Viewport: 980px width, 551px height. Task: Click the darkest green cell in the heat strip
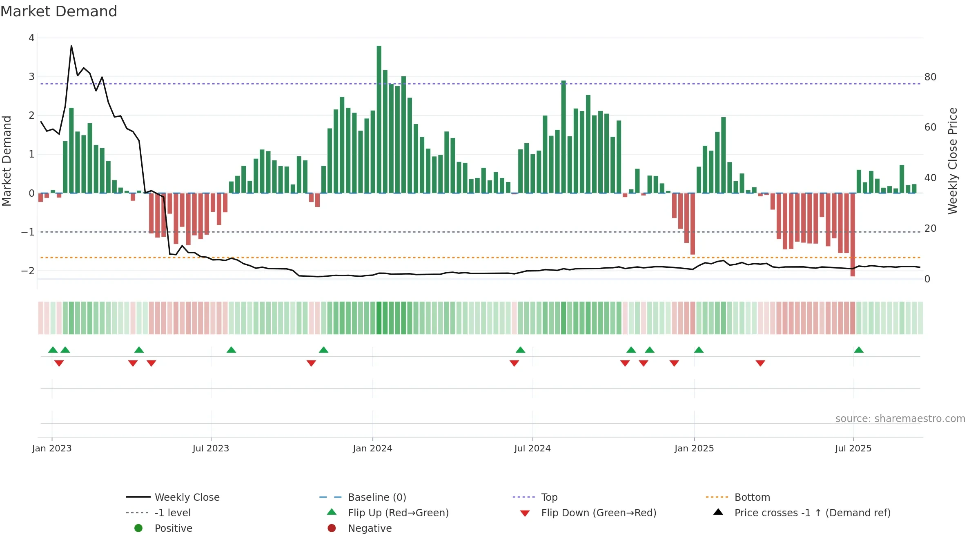point(379,318)
